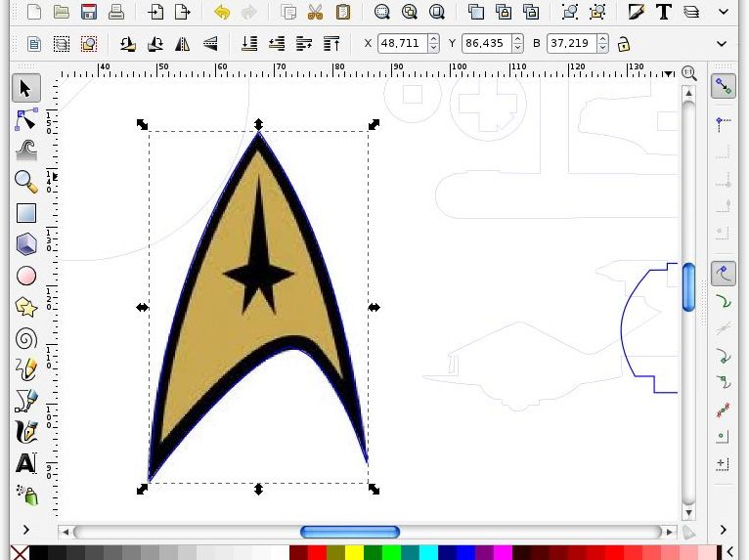Zoom to fit page icon
The image size is (749, 560).
pyautogui.click(x=437, y=11)
